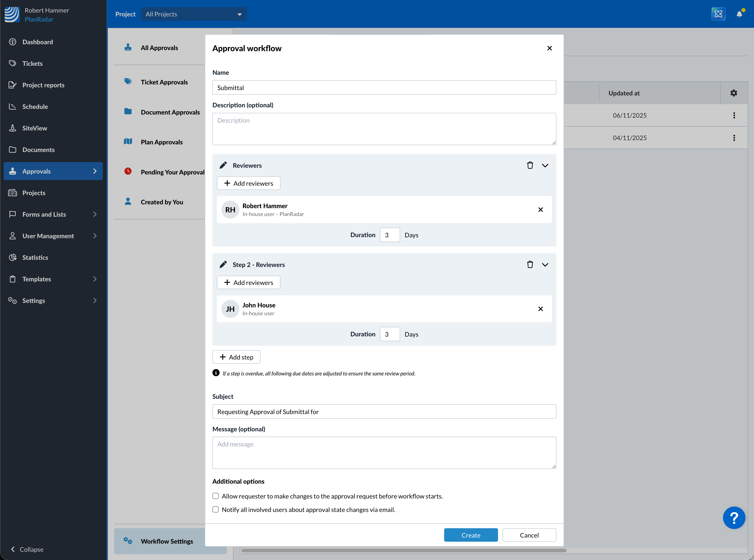754x560 pixels.
Task: Click the Create button
Action: click(471, 535)
